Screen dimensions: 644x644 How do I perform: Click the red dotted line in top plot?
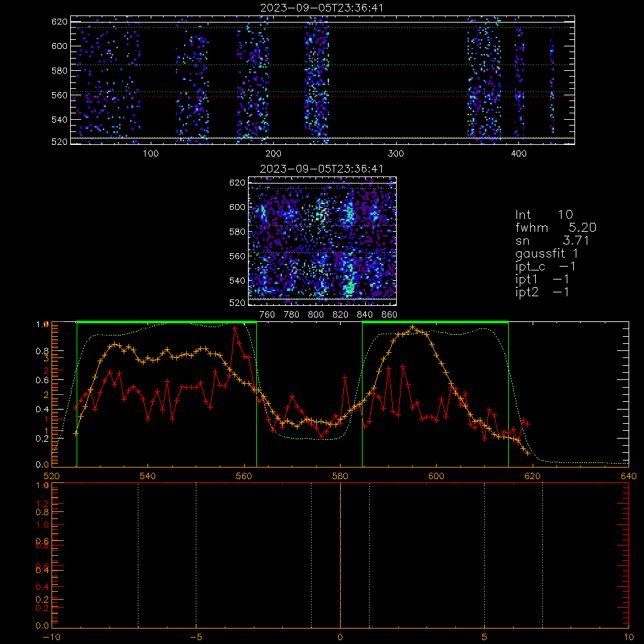tap(323, 97)
